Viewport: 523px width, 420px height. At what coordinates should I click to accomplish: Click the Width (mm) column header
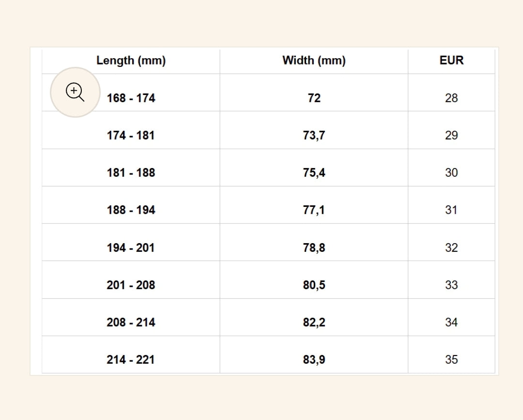(314, 61)
